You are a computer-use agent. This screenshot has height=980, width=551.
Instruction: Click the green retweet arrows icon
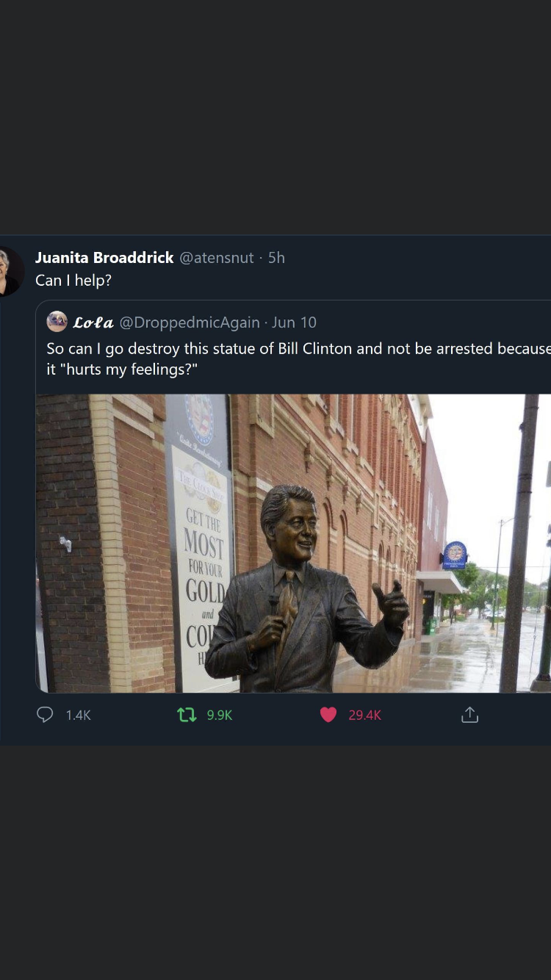point(187,715)
